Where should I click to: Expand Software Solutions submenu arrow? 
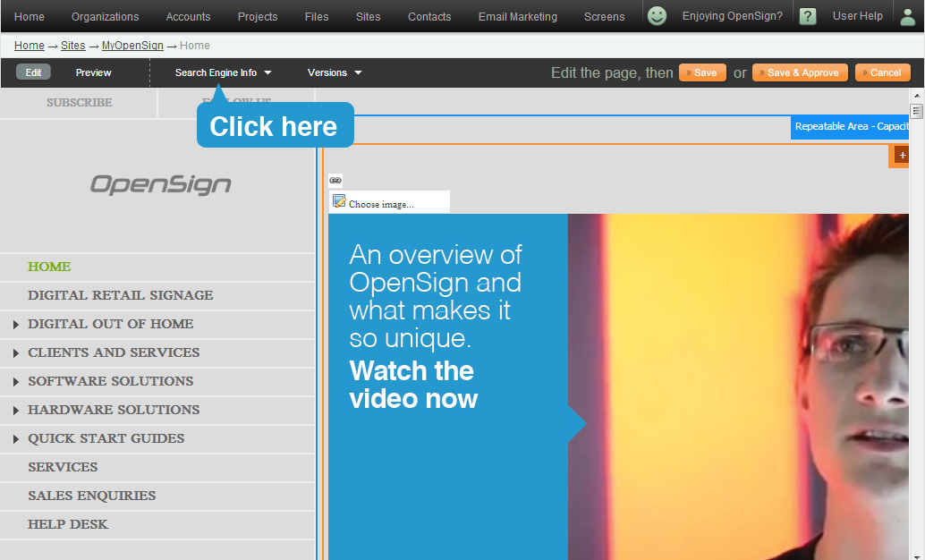coord(16,382)
